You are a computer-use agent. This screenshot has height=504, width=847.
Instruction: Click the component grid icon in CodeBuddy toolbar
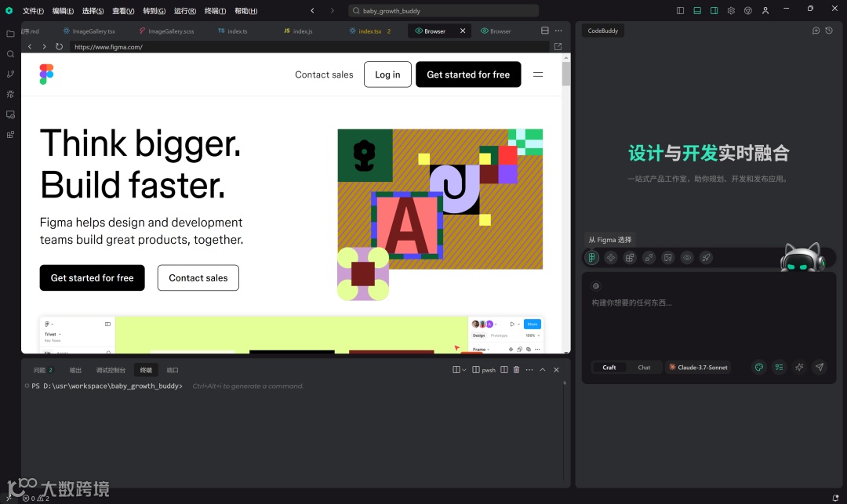tap(630, 257)
